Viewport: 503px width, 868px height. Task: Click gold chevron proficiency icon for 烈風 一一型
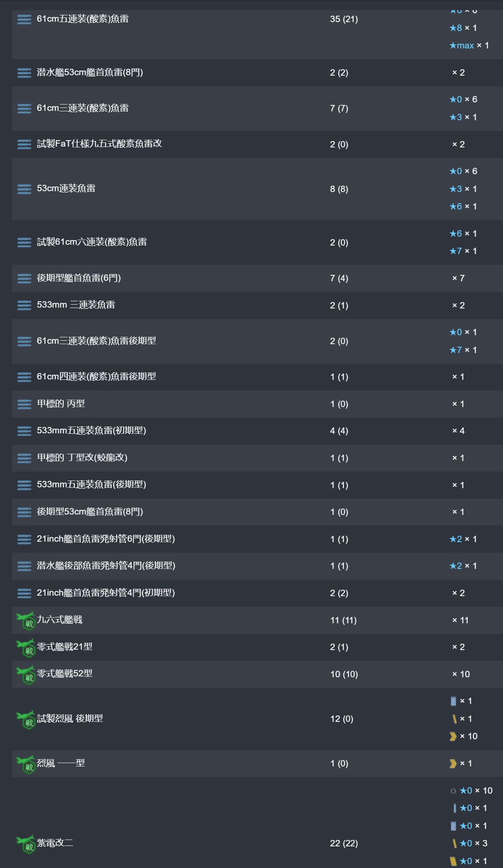pos(453,763)
